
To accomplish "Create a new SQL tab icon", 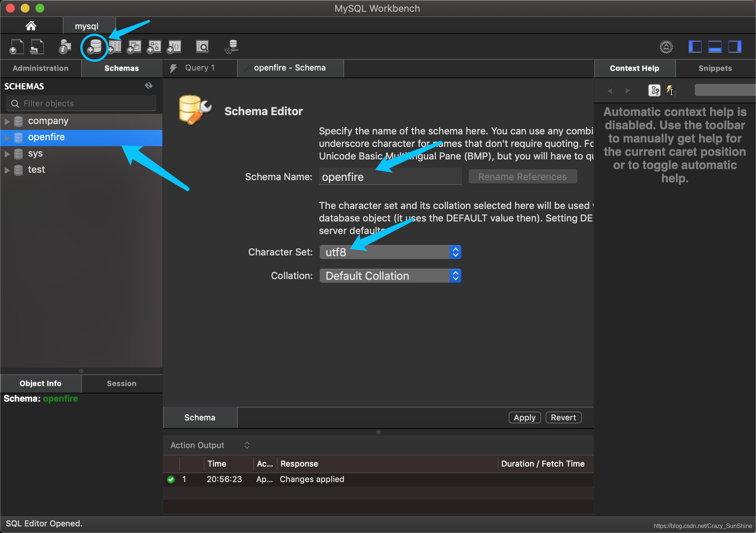I will [16, 47].
